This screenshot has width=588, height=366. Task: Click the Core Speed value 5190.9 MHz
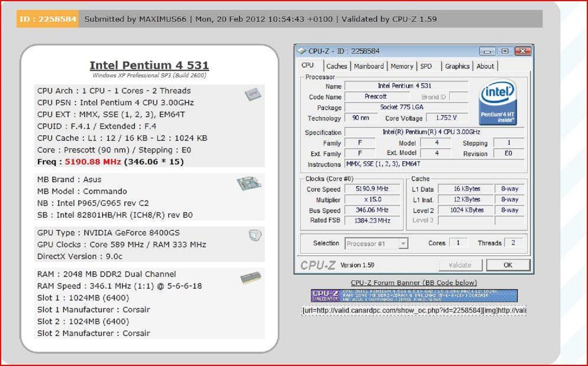click(x=372, y=189)
